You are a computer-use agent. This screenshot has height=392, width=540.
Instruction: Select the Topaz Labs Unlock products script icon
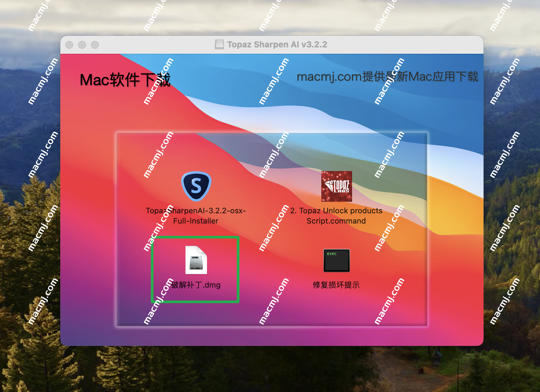click(x=336, y=186)
